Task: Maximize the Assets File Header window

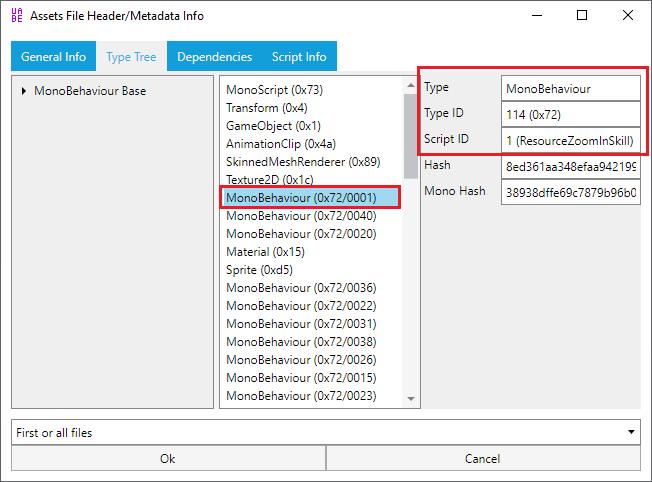Action: (x=583, y=16)
